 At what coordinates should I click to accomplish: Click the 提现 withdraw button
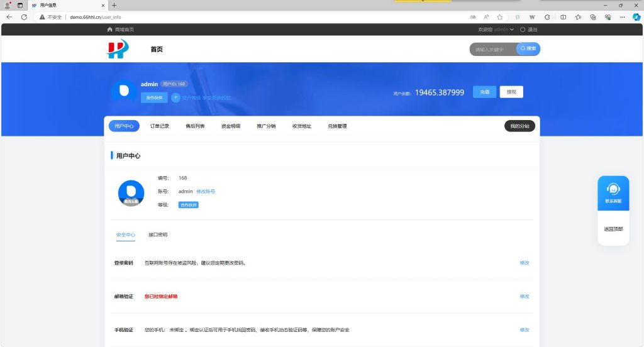511,92
